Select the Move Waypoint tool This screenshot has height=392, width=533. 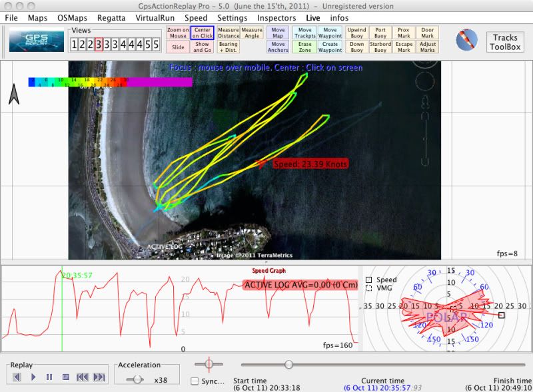click(330, 33)
